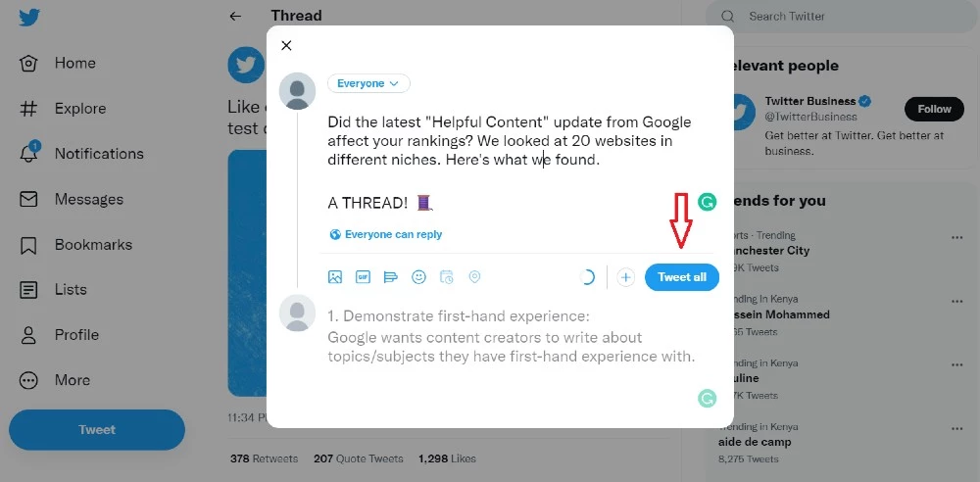Click the schedule tweet icon
The height and width of the screenshot is (482, 980).
(447, 277)
